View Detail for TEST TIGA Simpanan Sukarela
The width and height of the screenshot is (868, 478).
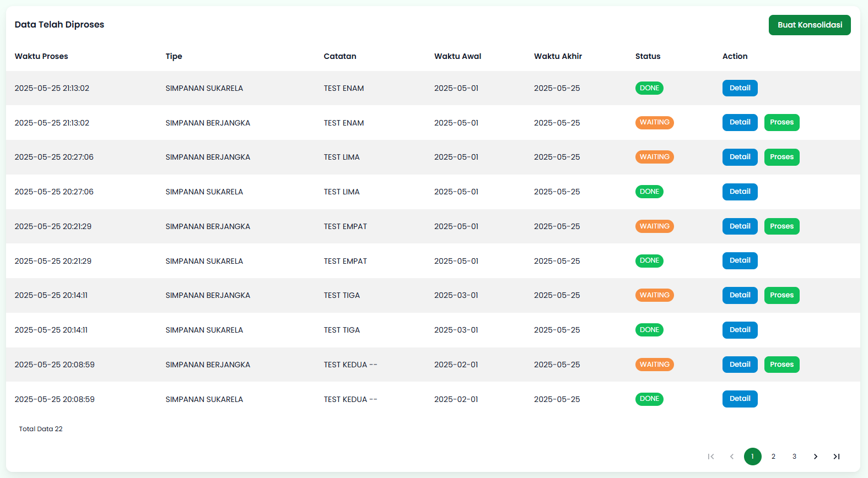point(740,330)
